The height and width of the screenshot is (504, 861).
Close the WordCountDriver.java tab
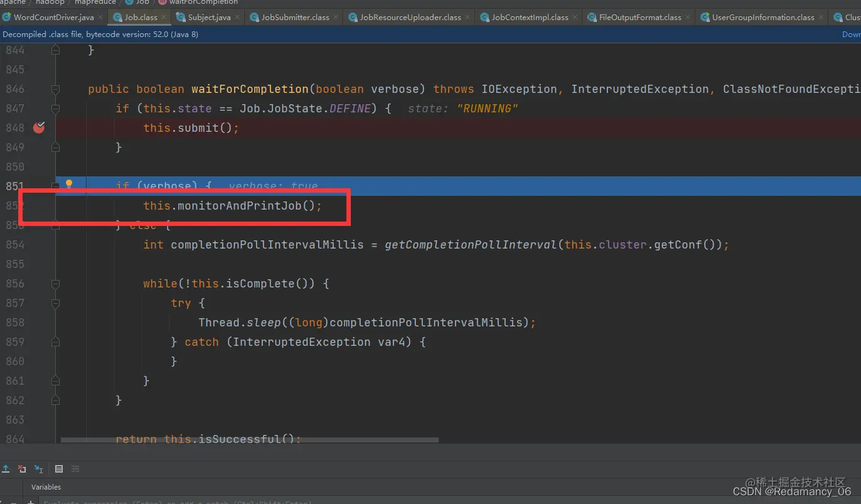101,18
